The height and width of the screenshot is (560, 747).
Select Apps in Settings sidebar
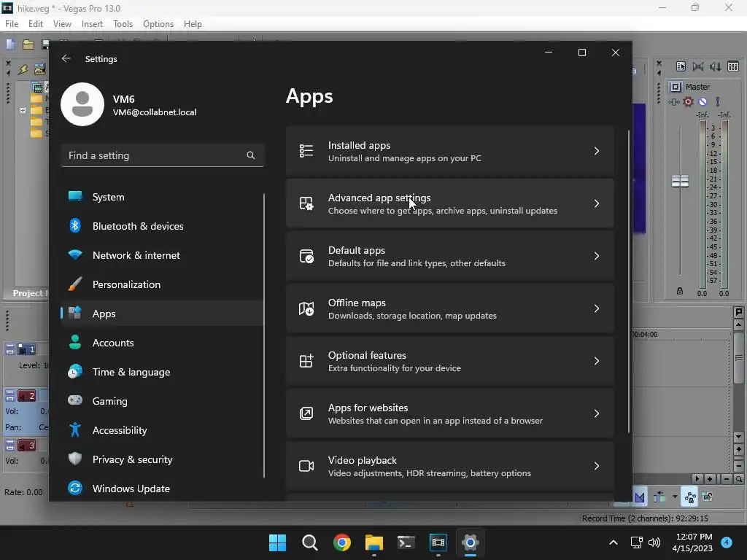point(162,314)
